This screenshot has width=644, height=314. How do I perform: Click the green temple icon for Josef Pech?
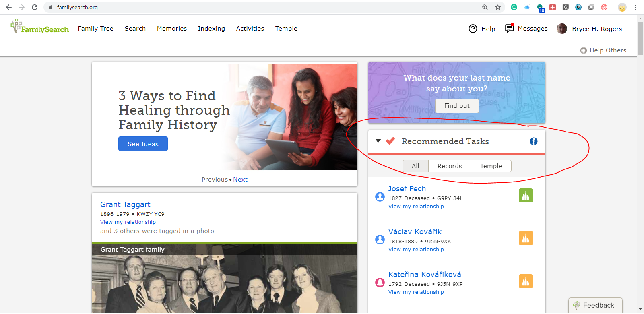pyautogui.click(x=526, y=196)
